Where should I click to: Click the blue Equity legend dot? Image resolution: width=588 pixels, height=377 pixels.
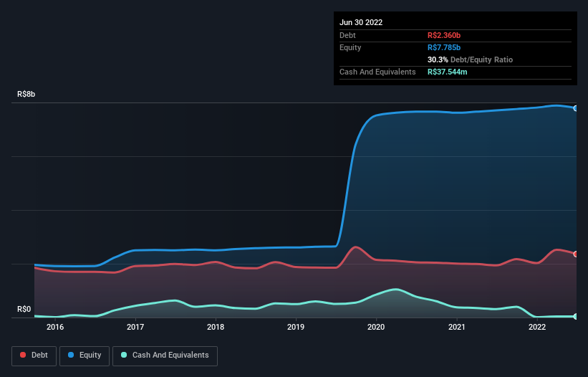pyautogui.click(x=71, y=355)
